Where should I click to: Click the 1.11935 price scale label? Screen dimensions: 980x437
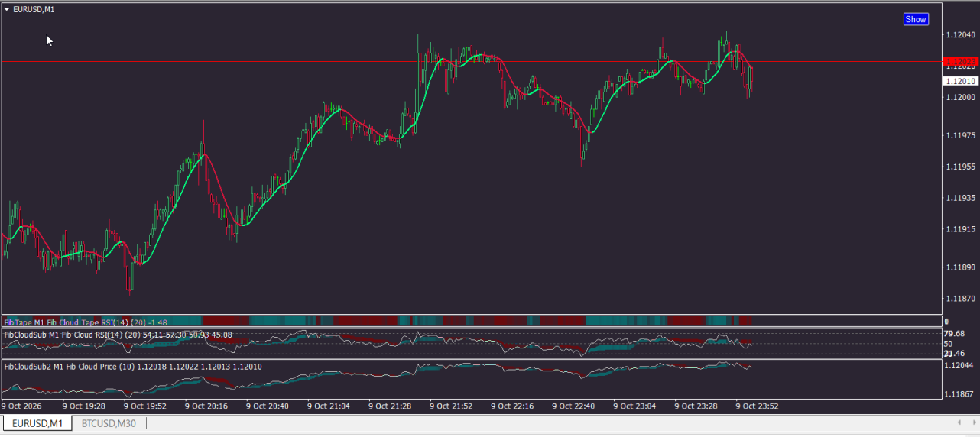pyautogui.click(x=960, y=198)
